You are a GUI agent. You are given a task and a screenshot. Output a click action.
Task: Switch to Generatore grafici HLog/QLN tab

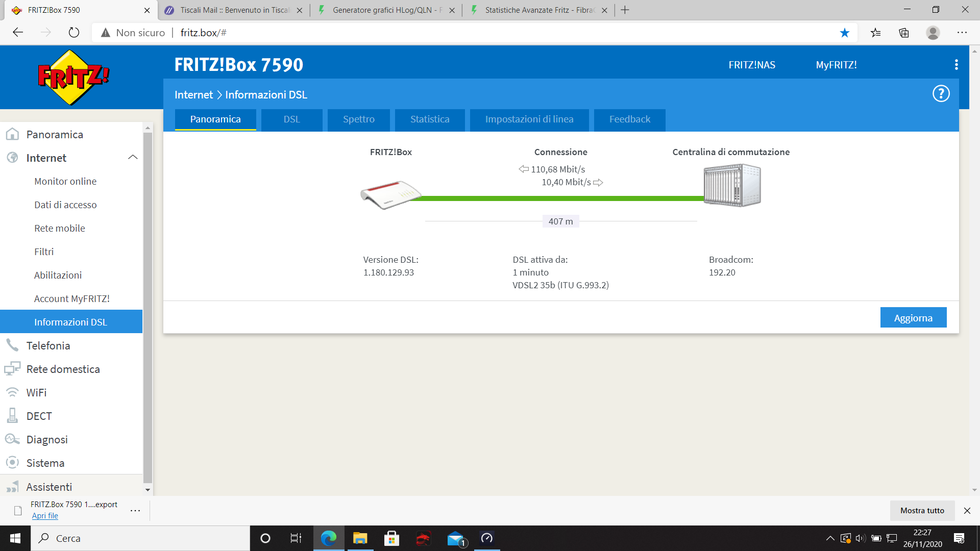coord(387,10)
